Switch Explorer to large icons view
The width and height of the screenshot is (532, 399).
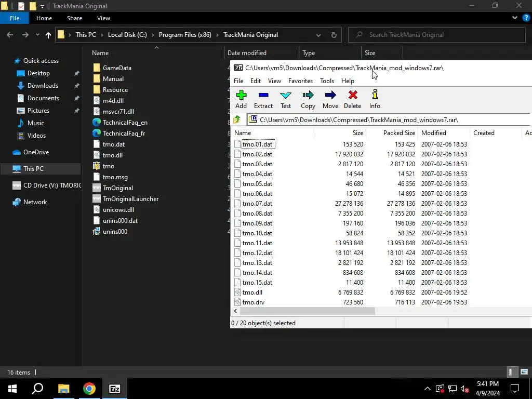pos(524,372)
